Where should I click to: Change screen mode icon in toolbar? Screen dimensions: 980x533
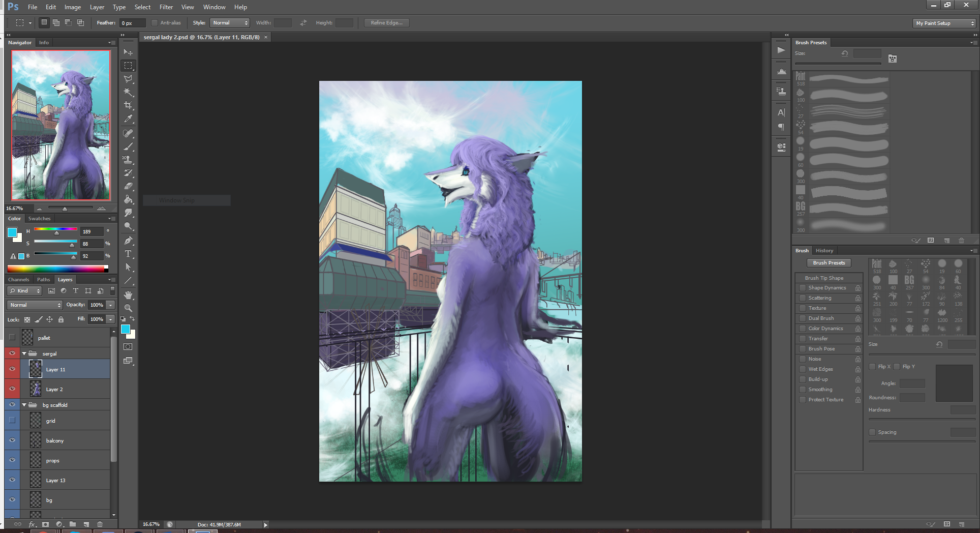click(x=128, y=361)
